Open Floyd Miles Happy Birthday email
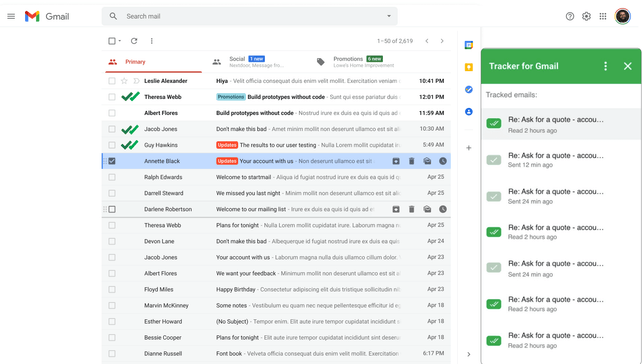The image size is (642, 364). [x=276, y=289]
